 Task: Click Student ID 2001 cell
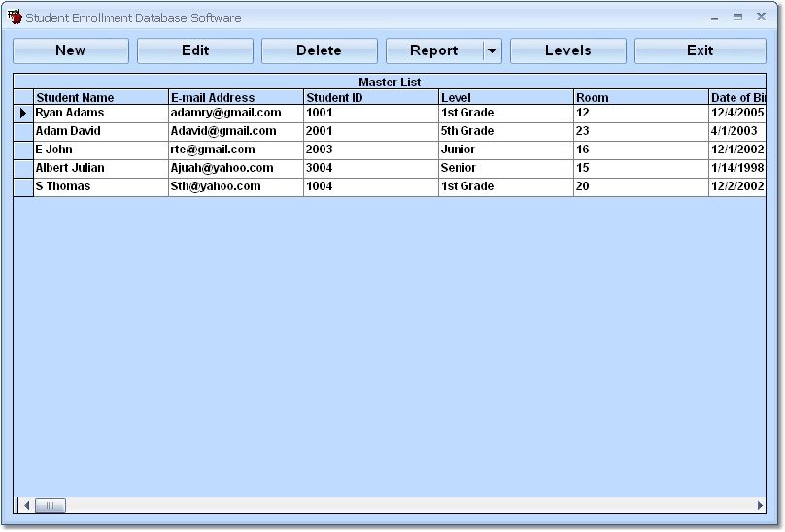pos(371,132)
